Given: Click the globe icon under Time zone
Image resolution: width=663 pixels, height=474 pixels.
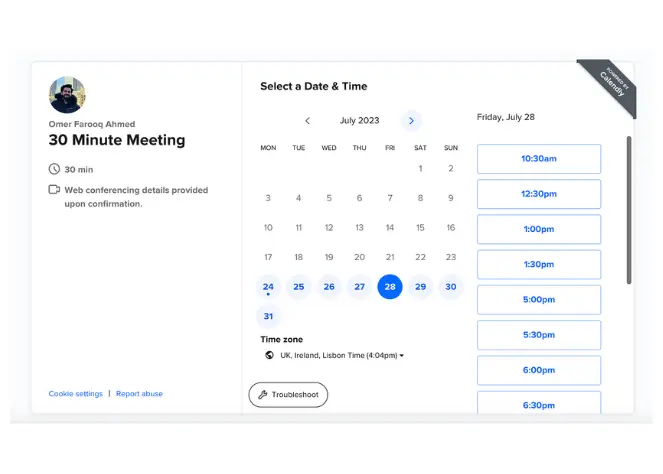Looking at the screenshot, I should (x=269, y=355).
